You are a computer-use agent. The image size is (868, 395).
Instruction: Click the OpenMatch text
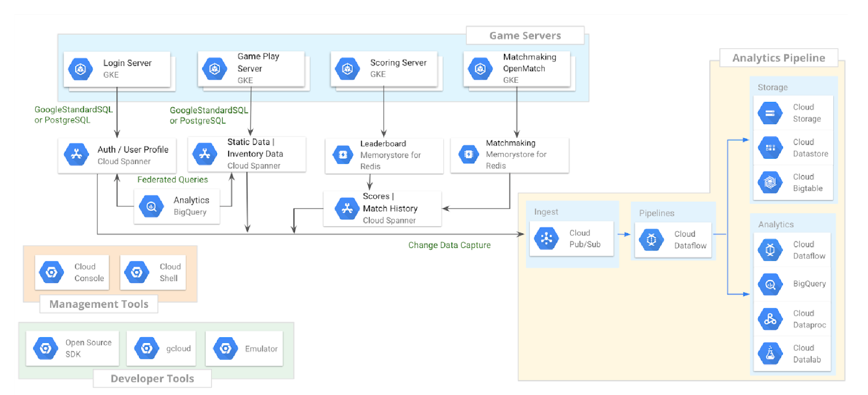tap(524, 68)
